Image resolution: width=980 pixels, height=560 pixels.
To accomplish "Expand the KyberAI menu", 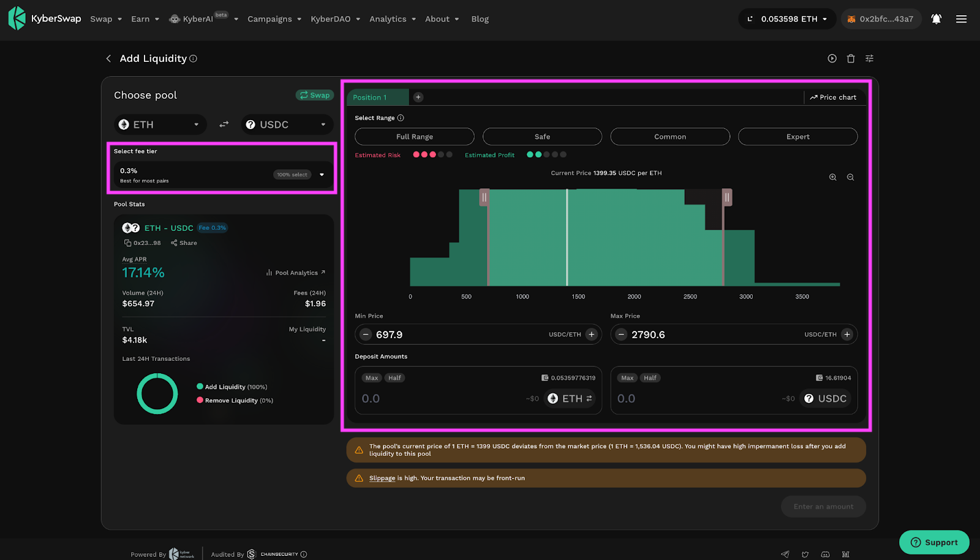I will pos(203,19).
